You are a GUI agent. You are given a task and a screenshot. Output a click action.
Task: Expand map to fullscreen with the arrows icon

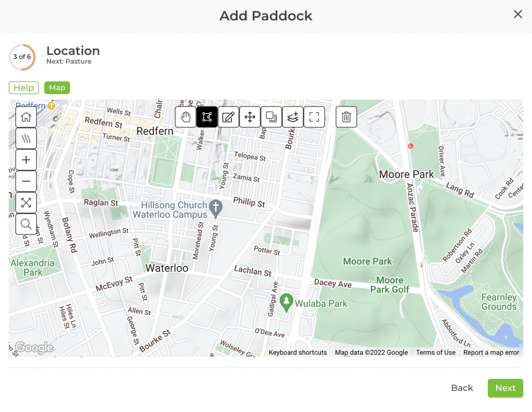[x=26, y=203]
